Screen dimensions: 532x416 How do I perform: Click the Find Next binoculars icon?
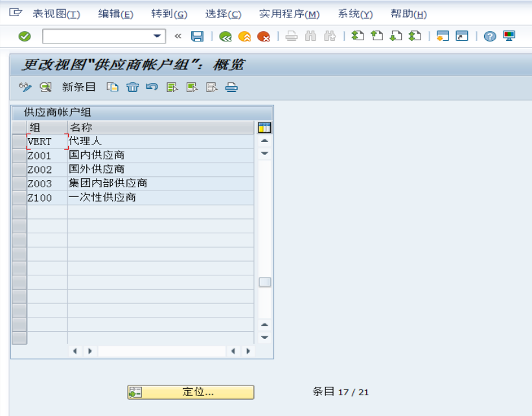tap(329, 36)
